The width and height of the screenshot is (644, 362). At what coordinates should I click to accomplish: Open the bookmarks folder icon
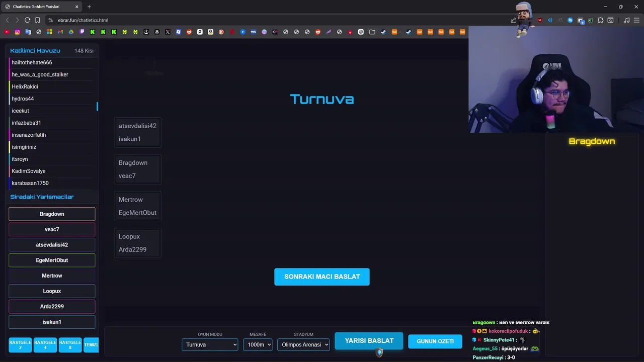(372, 32)
